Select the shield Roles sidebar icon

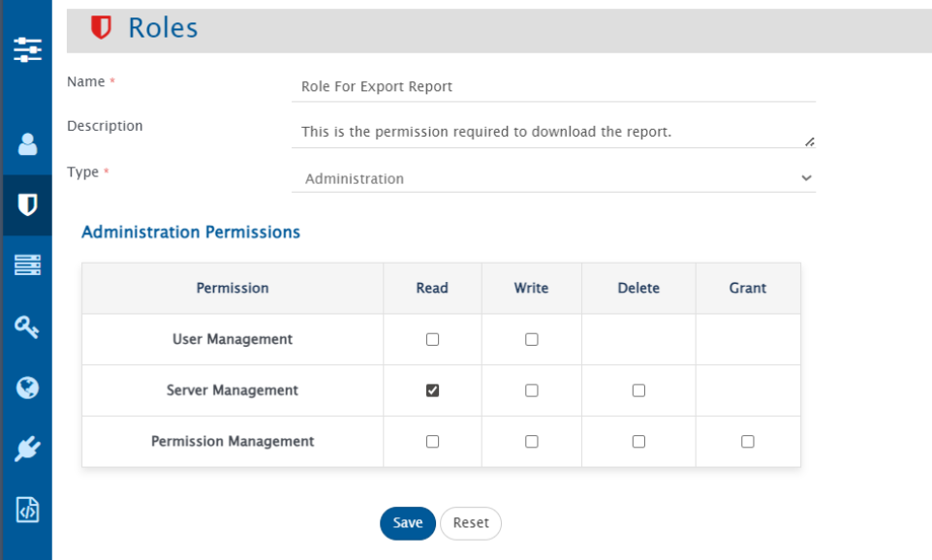point(27,205)
